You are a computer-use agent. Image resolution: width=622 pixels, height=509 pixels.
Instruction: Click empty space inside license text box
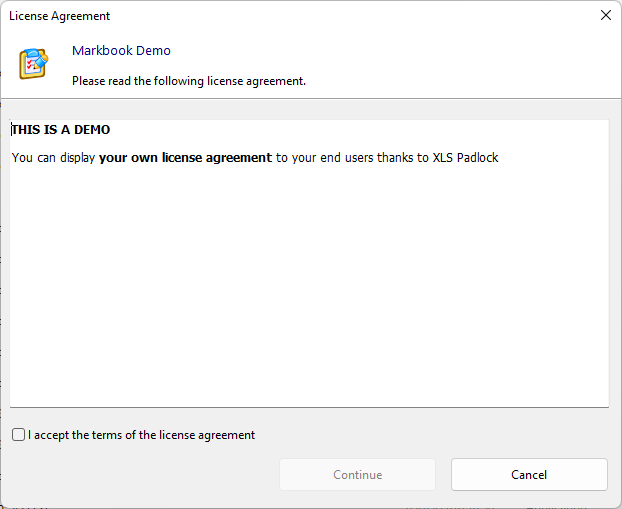click(x=310, y=300)
